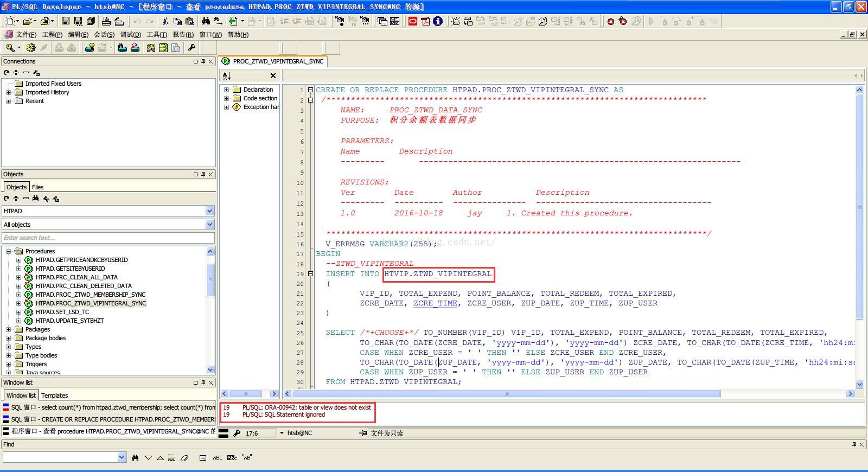This screenshot has height=472, width=868.
Task: Expand the Imported History node
Action: pyautogui.click(x=8, y=92)
